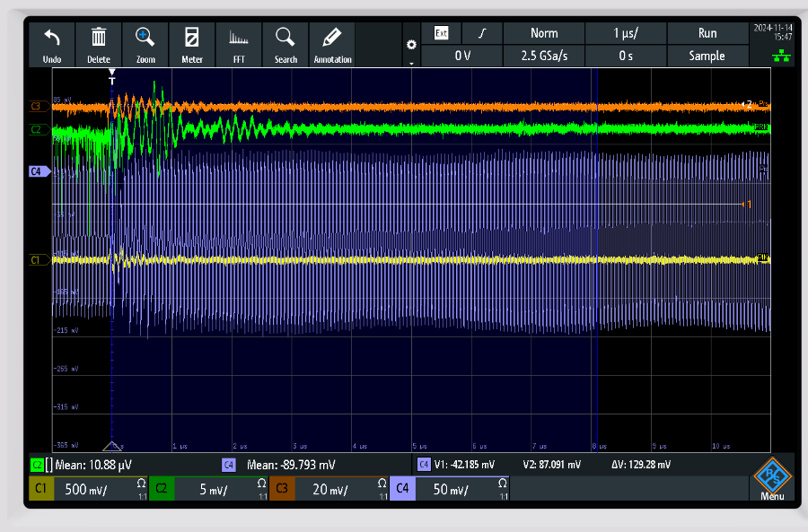Toggle the C1 channel on bottom bar

point(41,490)
